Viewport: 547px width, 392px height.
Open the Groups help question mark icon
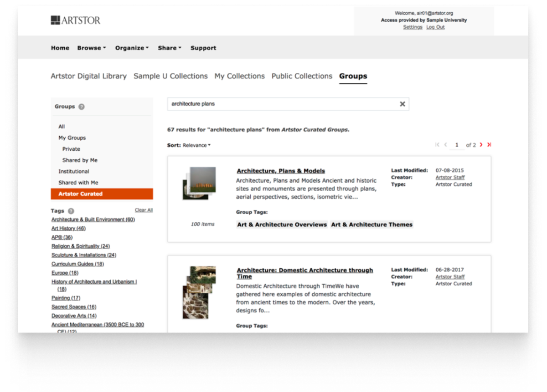[82, 107]
